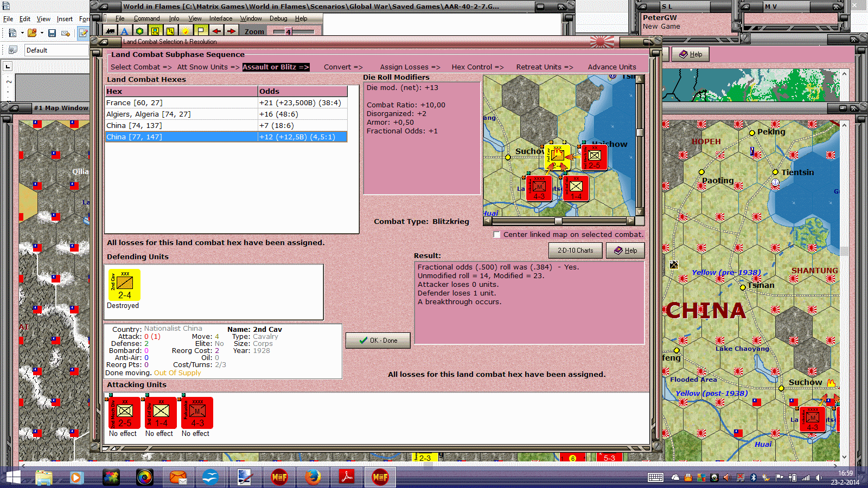This screenshot has width=868, height=488.
Task: Click the Thunderbird mail taskbar icon
Action: point(178,478)
